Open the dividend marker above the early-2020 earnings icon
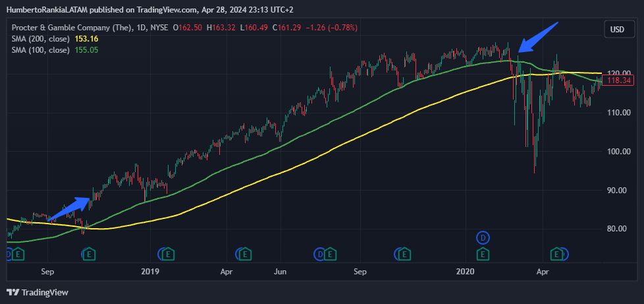This screenshot has width=644, height=304. click(x=483, y=237)
